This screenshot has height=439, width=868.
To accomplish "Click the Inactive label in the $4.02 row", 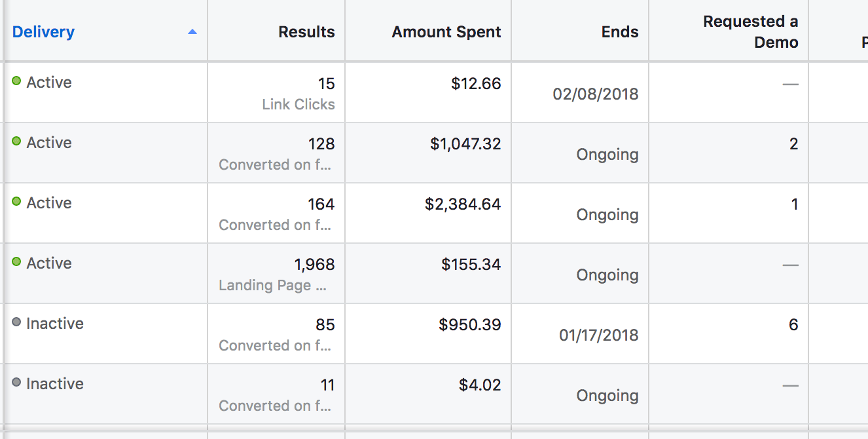I will click(x=55, y=383).
